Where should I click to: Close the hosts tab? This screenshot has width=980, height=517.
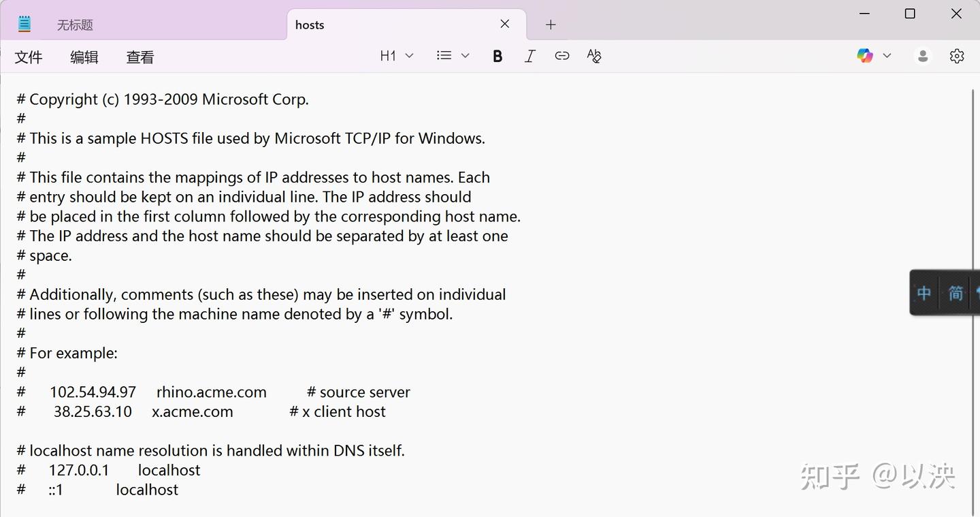point(504,24)
